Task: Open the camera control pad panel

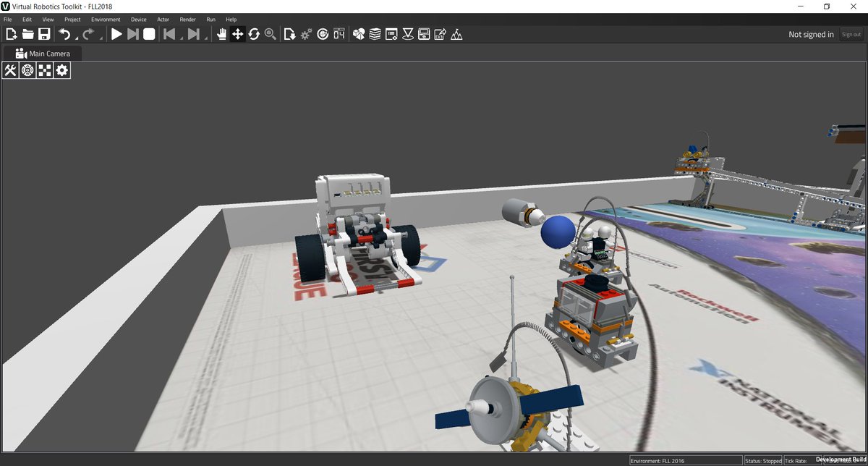Action: [27, 70]
